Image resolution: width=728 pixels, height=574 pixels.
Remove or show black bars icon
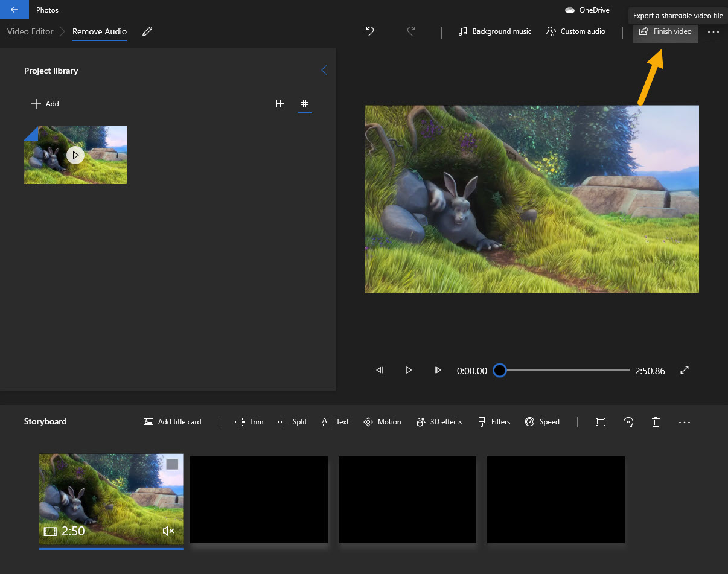tap(601, 422)
